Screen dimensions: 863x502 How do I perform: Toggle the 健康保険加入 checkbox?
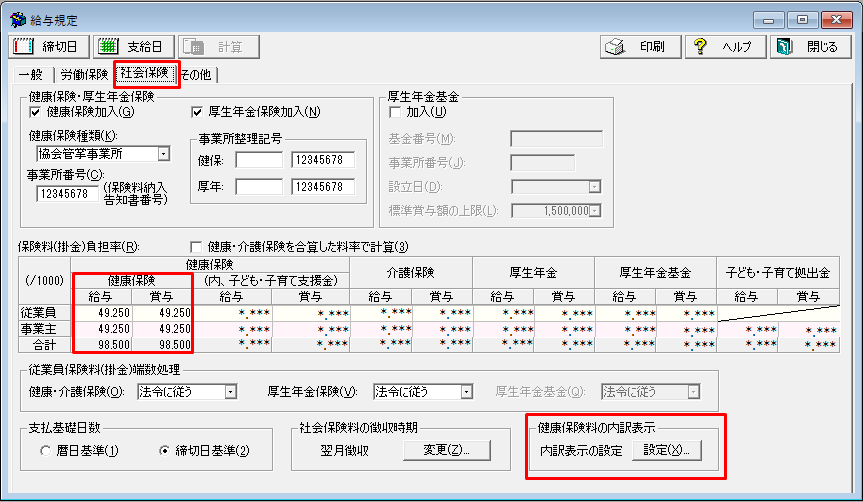coord(36,112)
